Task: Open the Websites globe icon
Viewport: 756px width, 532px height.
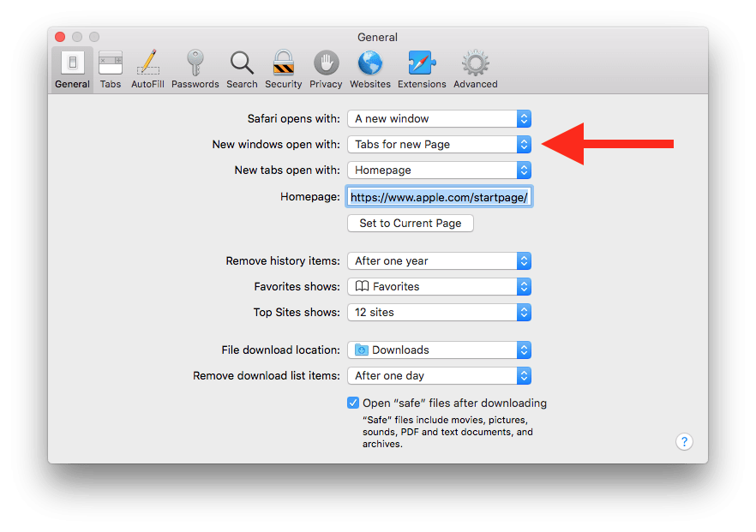Action: [x=370, y=69]
